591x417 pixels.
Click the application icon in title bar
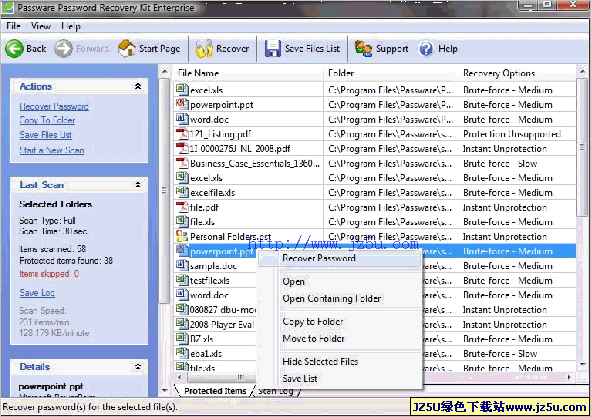(8, 7)
